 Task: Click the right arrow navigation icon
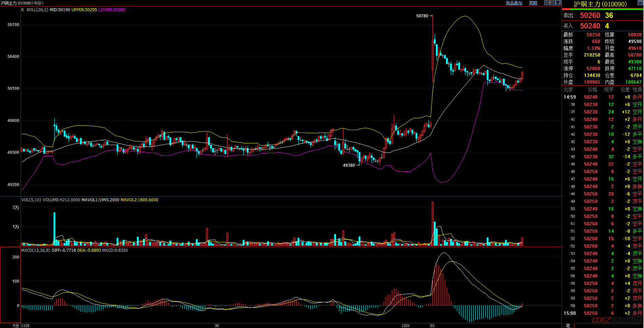tap(552, 3)
